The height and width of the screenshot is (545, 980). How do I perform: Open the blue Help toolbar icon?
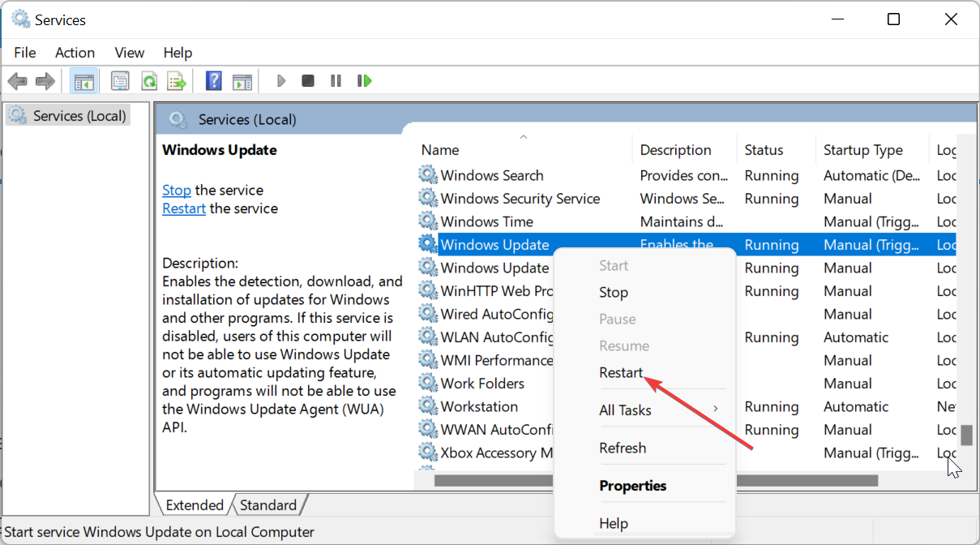point(214,81)
